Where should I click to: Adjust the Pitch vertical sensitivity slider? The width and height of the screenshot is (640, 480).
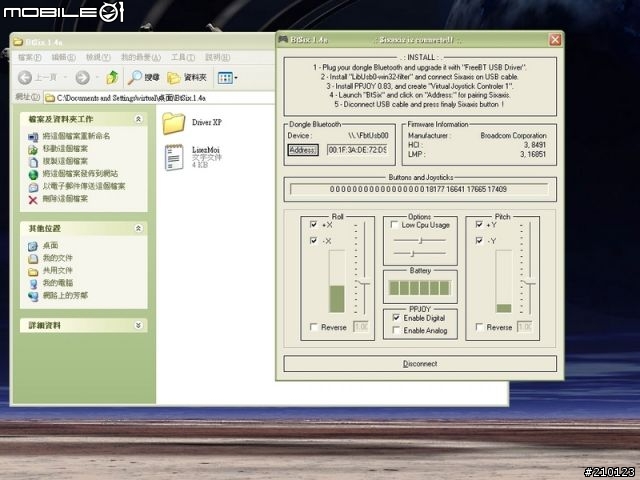[529, 282]
